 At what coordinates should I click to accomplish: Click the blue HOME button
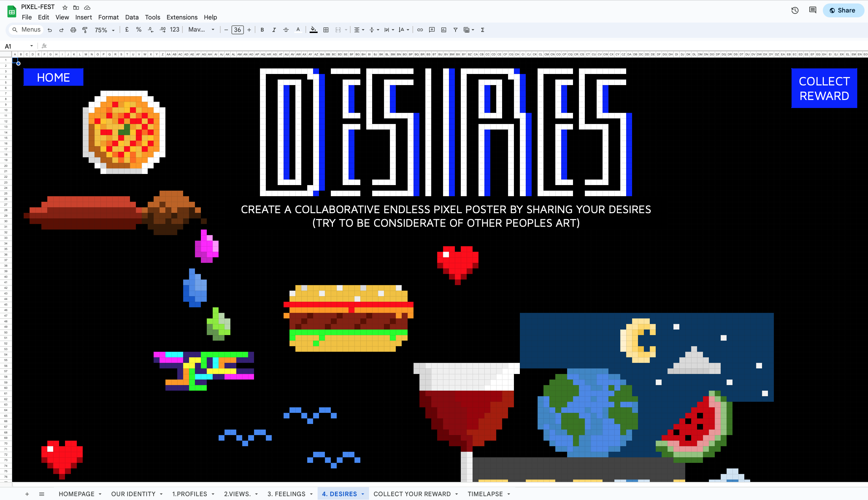point(54,77)
